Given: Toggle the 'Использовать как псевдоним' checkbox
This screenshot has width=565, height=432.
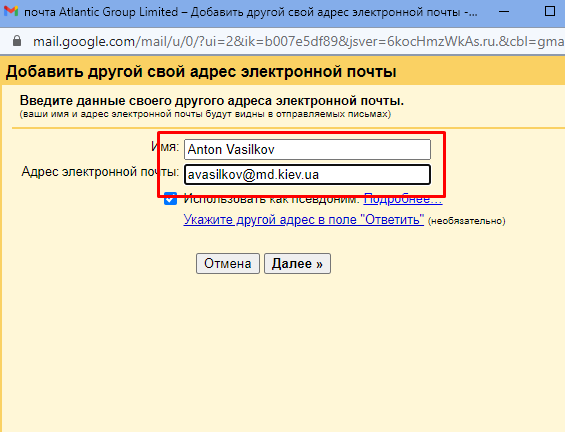Looking at the screenshot, I should pos(170,199).
